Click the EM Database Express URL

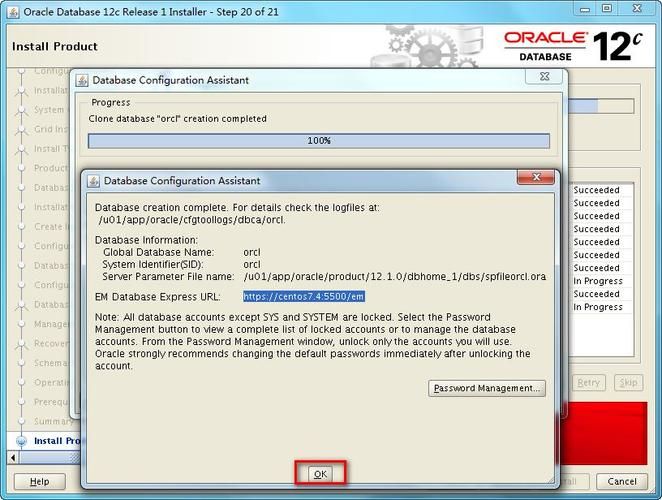(x=304, y=296)
